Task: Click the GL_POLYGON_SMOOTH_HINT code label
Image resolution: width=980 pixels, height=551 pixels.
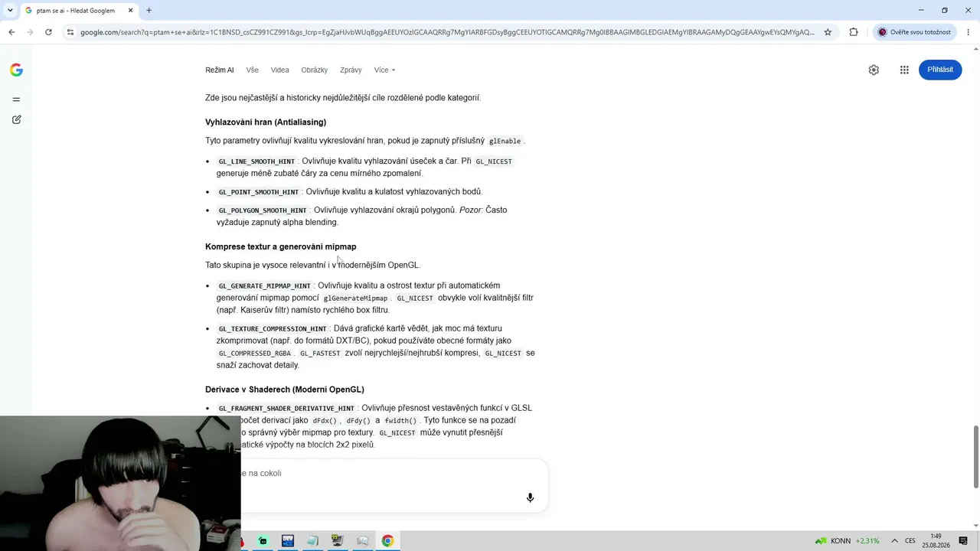Action: [263, 210]
